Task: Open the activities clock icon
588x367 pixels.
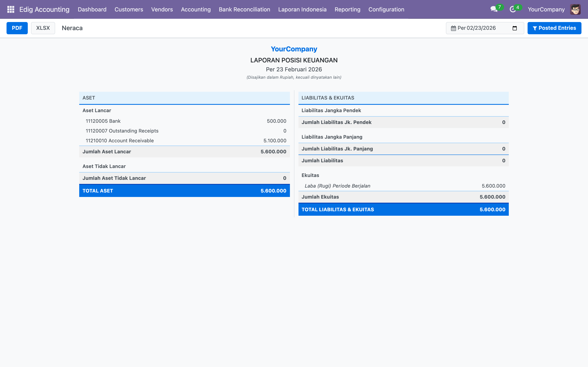Action: point(513,9)
